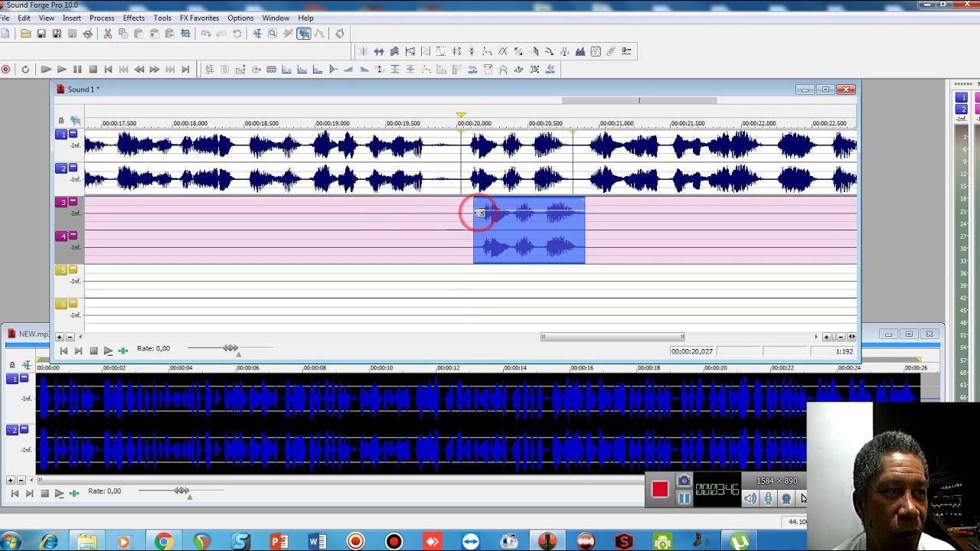The width and height of the screenshot is (980, 551).
Task: Click Sound 1 time zoom in plus
Action: (x=826, y=337)
